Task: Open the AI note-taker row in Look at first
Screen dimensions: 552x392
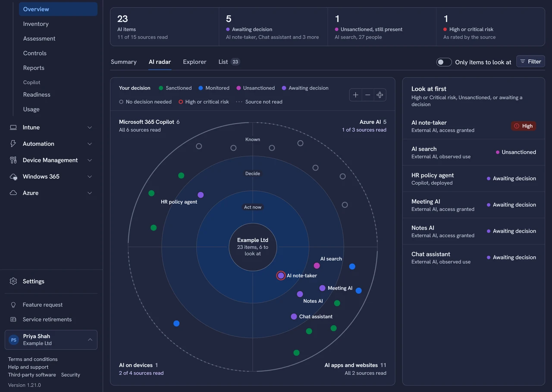Action: (x=474, y=126)
